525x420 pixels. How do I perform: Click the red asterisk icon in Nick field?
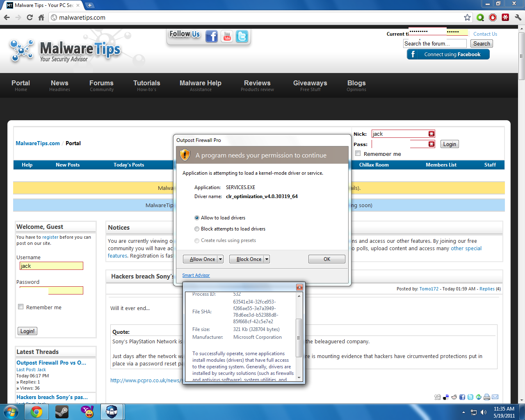[x=431, y=134]
